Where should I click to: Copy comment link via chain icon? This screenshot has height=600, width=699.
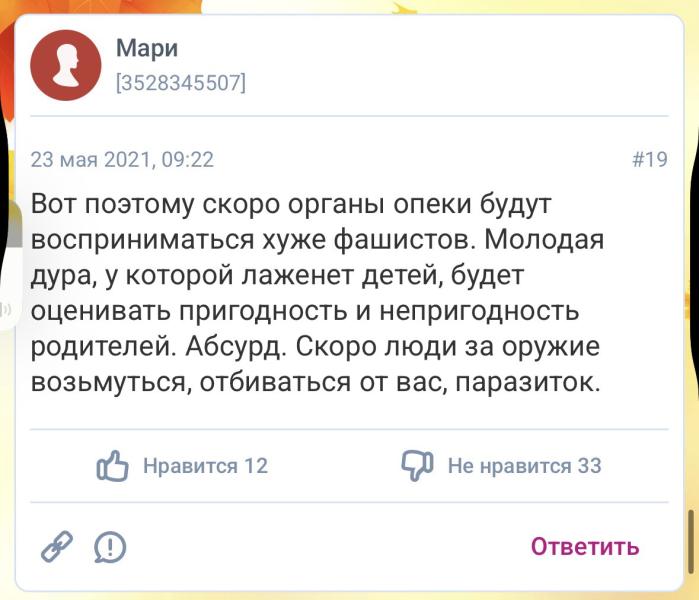click(55, 546)
